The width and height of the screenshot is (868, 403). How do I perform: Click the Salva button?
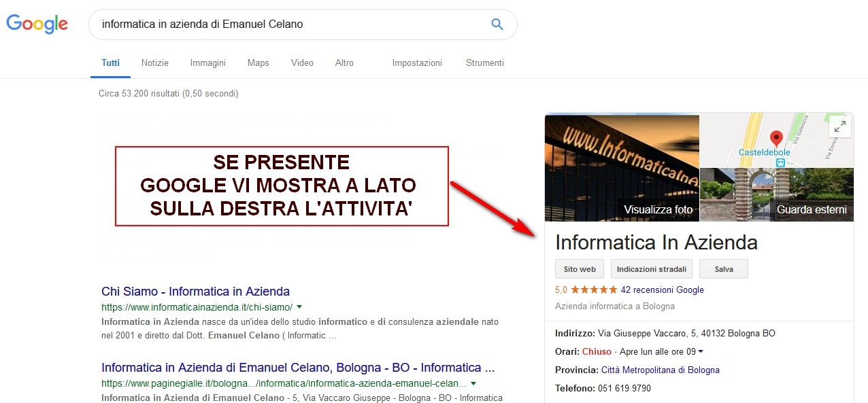pos(724,269)
